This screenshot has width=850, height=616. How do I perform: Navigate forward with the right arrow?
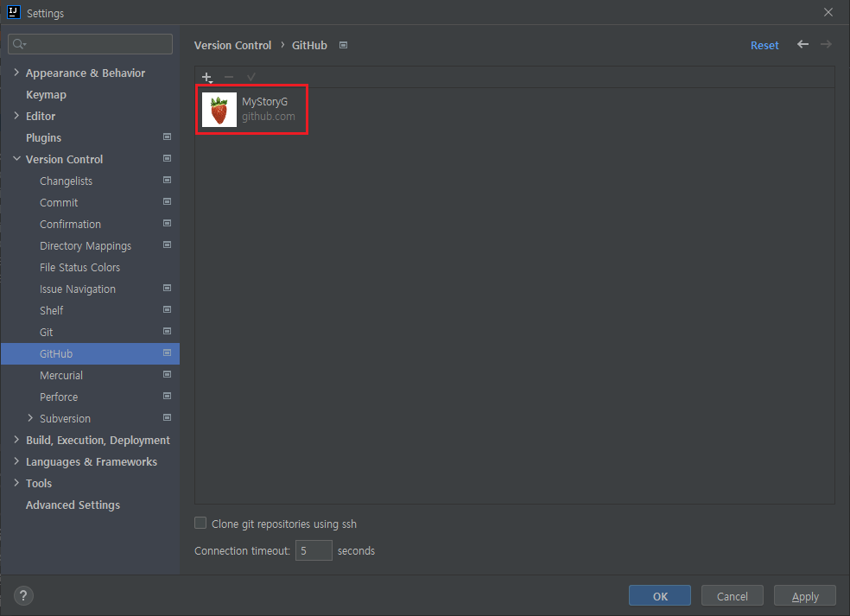[x=826, y=44]
